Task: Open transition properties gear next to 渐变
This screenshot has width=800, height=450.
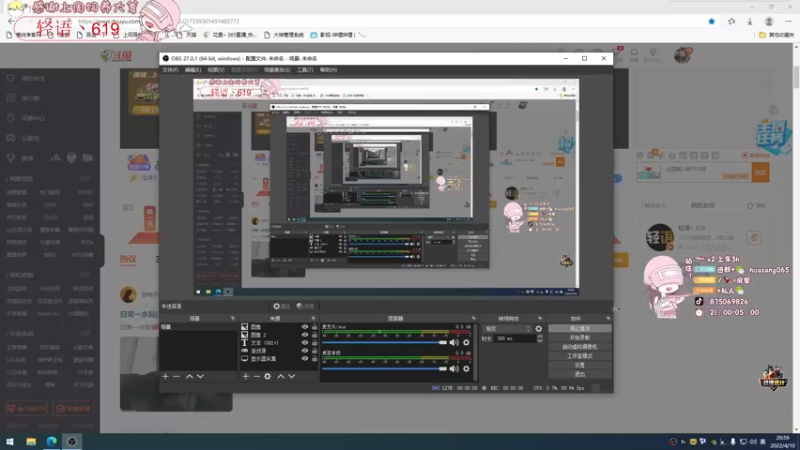Action: (x=539, y=329)
